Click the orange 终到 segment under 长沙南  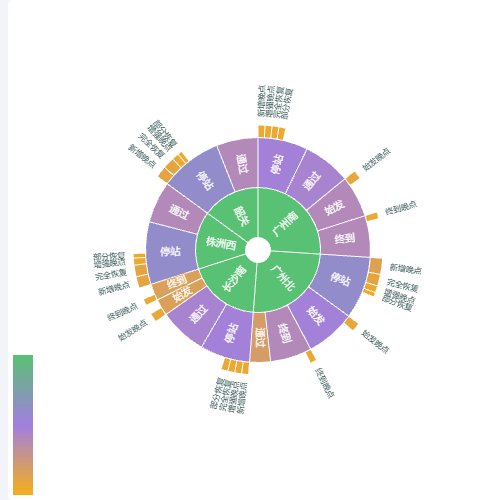pyautogui.click(x=177, y=282)
